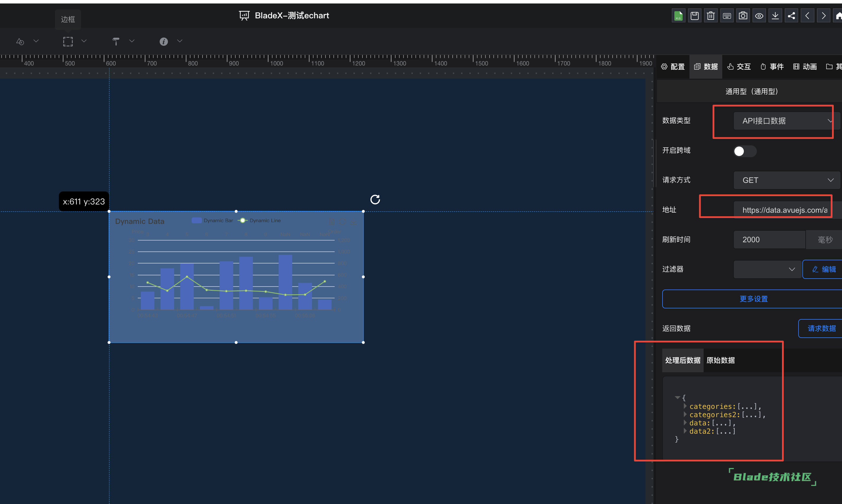Click the left chevron icon in top toolbar
The image size is (842, 504).
point(807,16)
